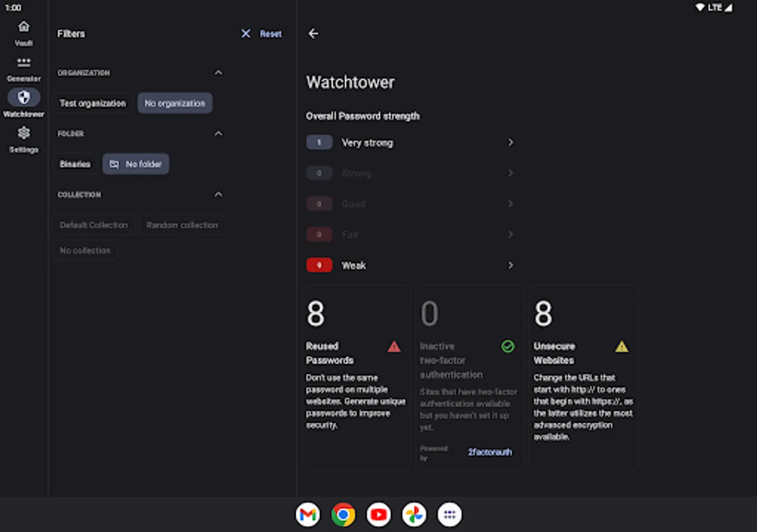Click the Reused Passwords count 8
The image size is (757, 532).
[x=316, y=313]
